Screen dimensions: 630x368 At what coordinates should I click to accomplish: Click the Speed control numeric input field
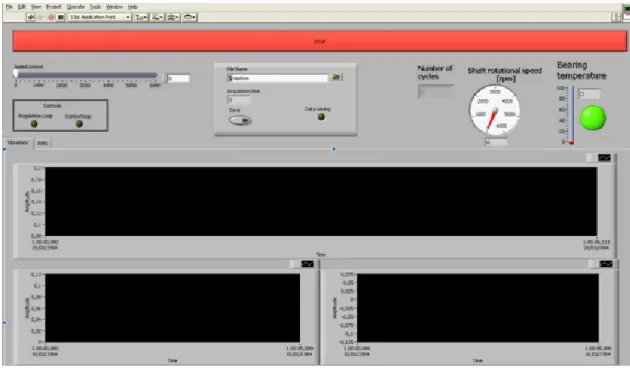click(x=179, y=79)
